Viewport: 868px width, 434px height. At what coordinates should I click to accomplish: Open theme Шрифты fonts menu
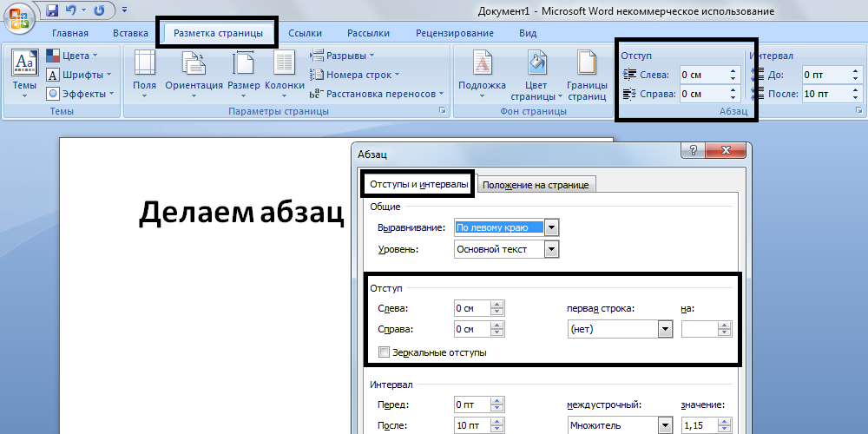coord(79,75)
